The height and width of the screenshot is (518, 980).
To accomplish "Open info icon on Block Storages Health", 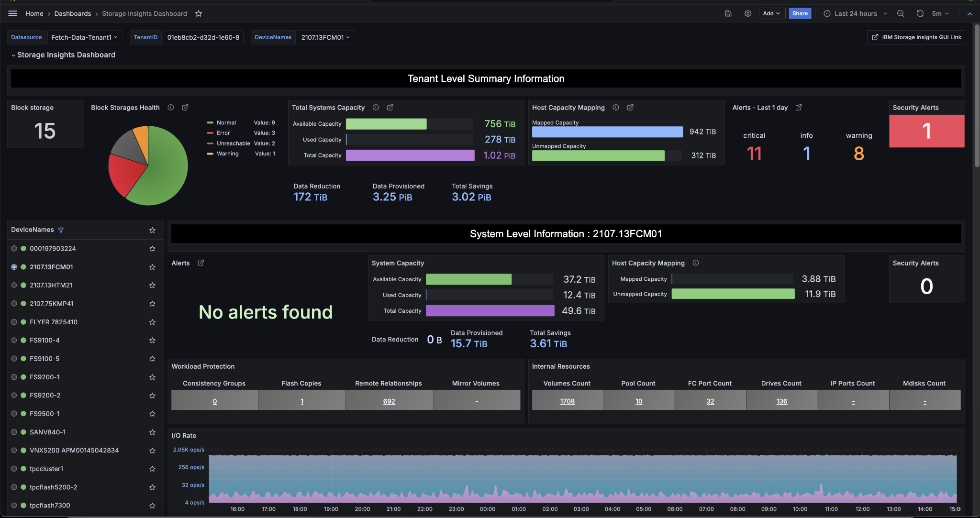I will (171, 108).
